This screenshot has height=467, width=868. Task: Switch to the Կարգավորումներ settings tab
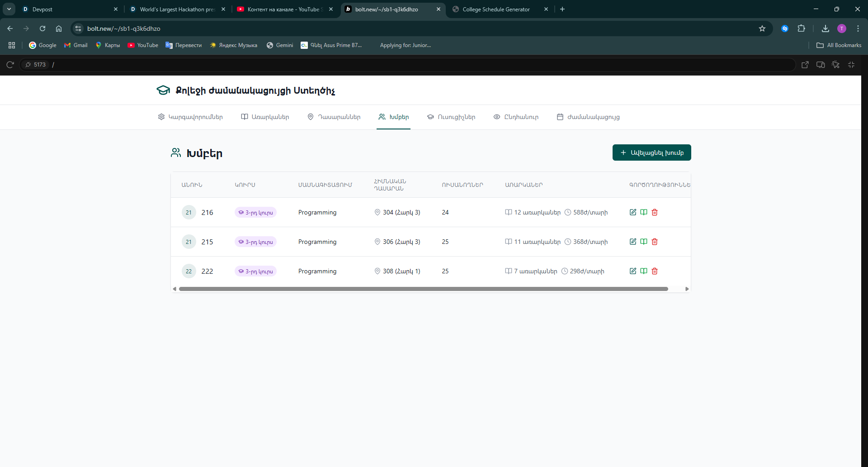tap(190, 117)
